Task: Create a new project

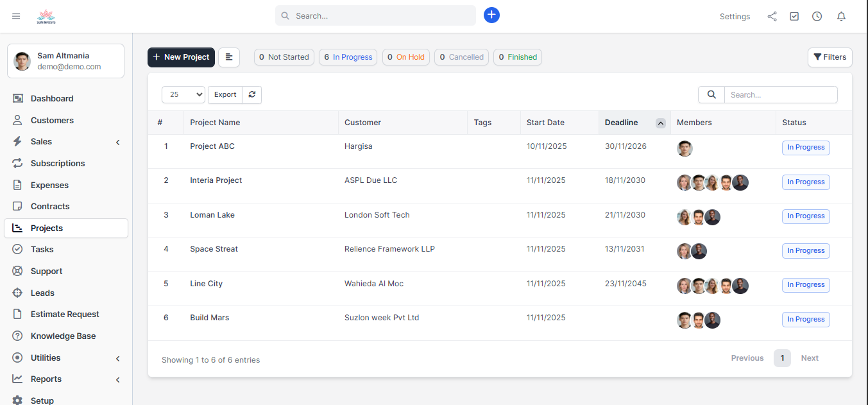Action: click(x=181, y=57)
